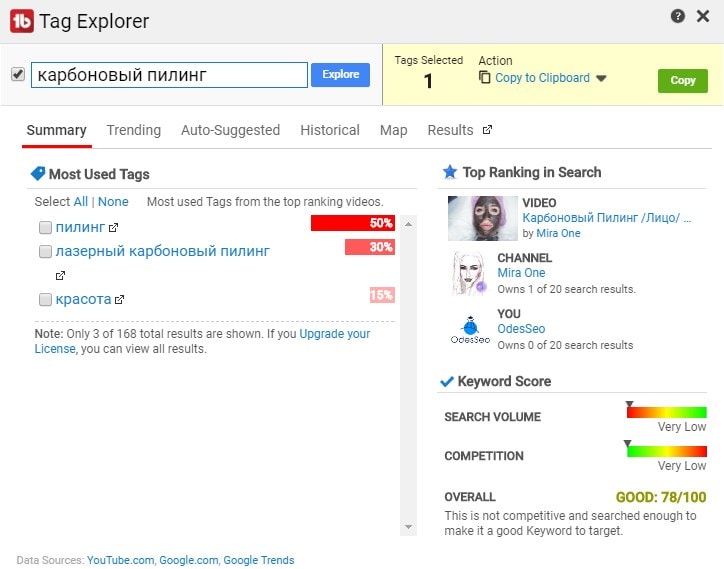724x569 pixels.
Task: Click the Results tab external link icon
Action: [487, 130]
